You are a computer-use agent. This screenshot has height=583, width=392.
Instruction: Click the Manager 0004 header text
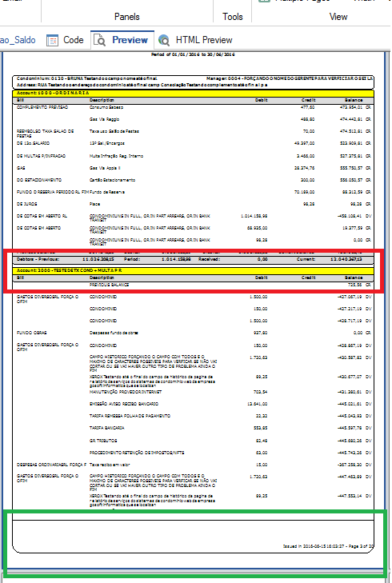[290, 78]
